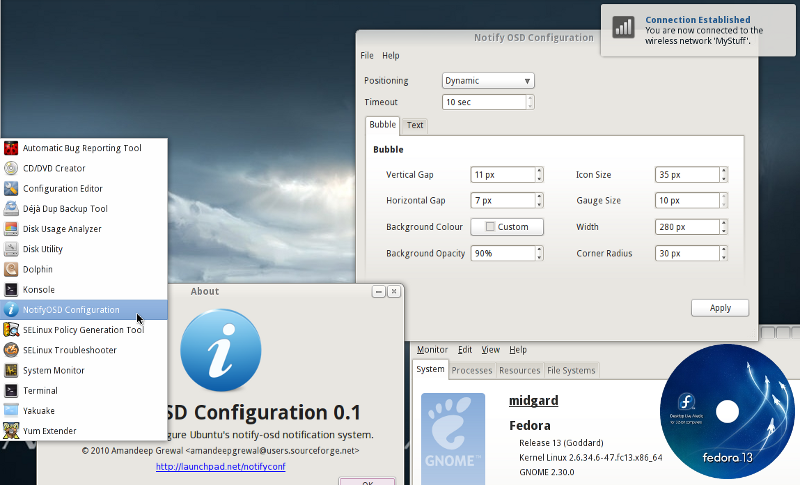Open Konsole icon in menu

click(11, 290)
